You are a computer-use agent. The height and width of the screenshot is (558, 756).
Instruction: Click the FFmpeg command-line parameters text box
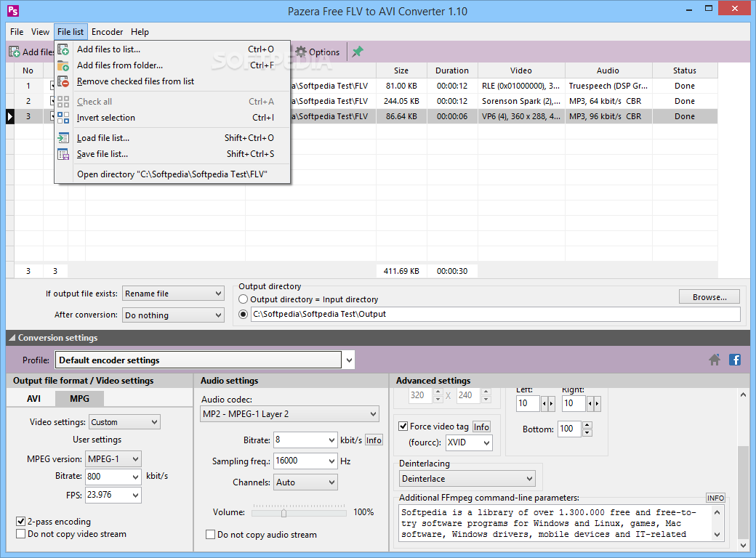tap(555, 523)
